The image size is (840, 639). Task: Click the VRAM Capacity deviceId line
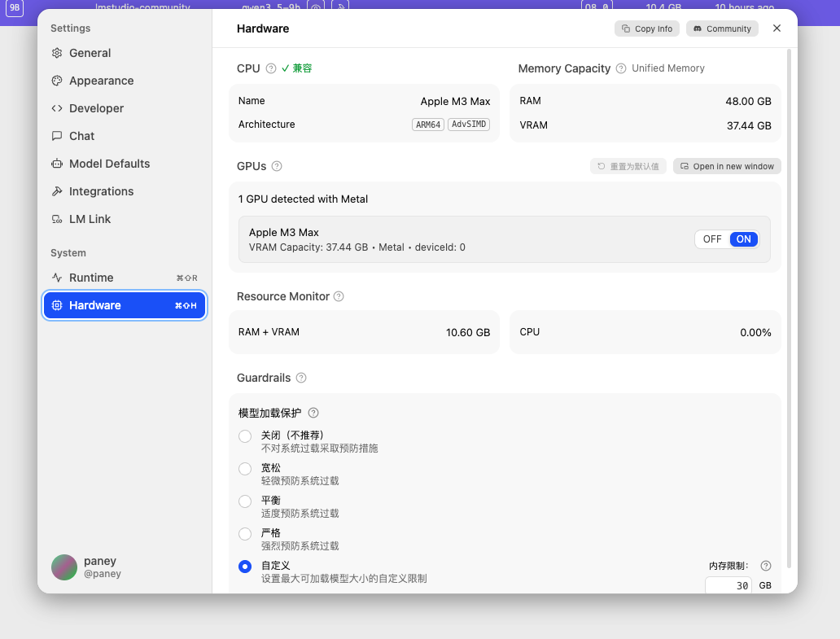tap(357, 247)
